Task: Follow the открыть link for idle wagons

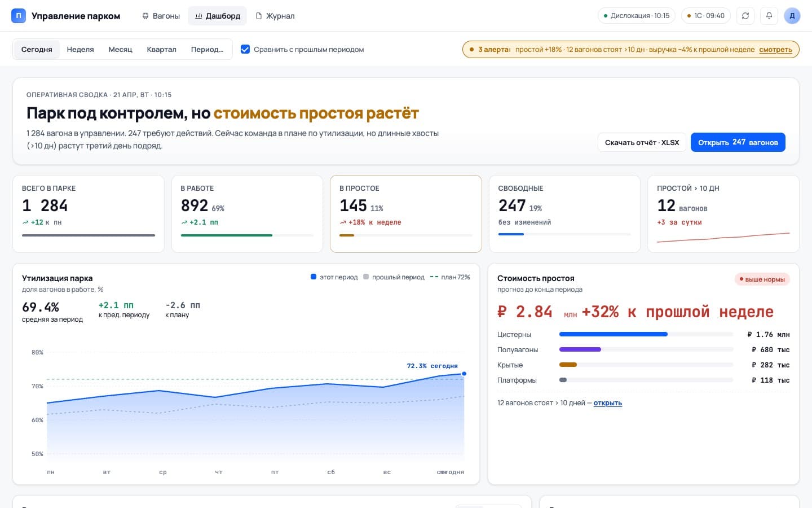Action: tap(608, 403)
